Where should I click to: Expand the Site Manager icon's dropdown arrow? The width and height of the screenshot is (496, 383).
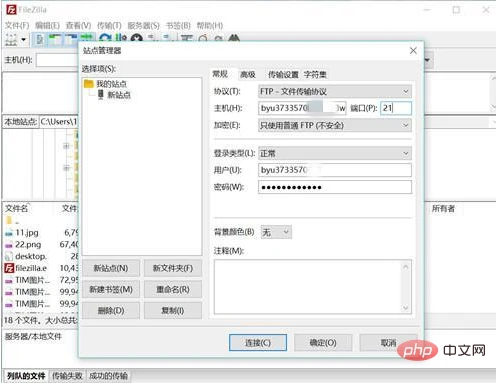pyautogui.click(x=23, y=40)
